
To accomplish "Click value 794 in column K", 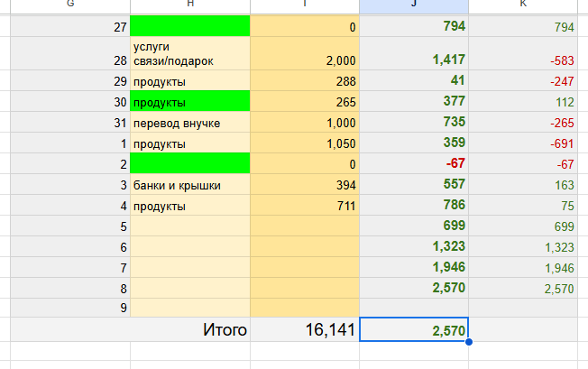I will 523,26.
